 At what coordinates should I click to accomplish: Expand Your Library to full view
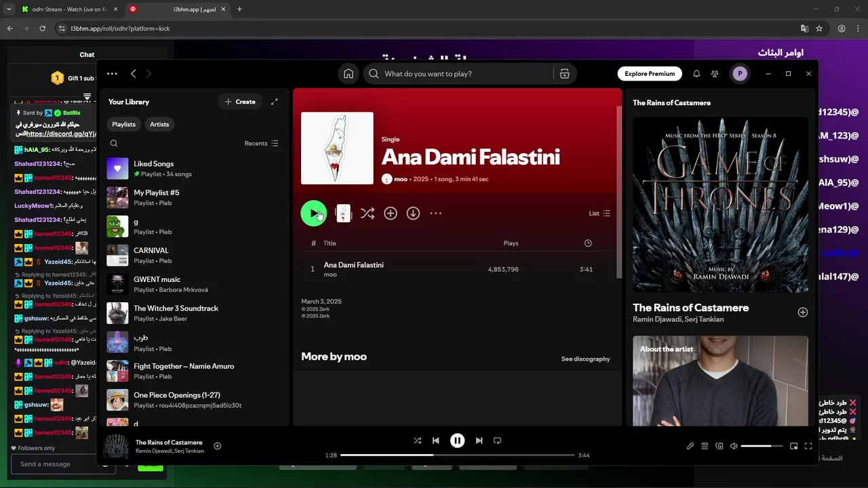coord(275,102)
